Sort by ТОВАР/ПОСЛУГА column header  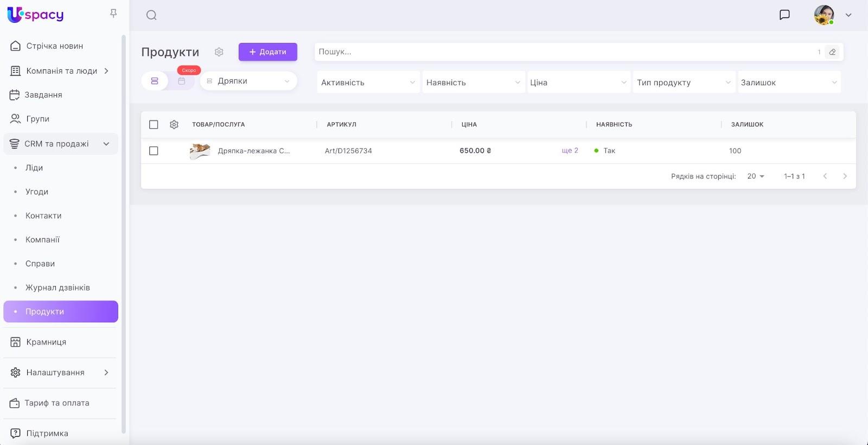pyautogui.click(x=218, y=125)
